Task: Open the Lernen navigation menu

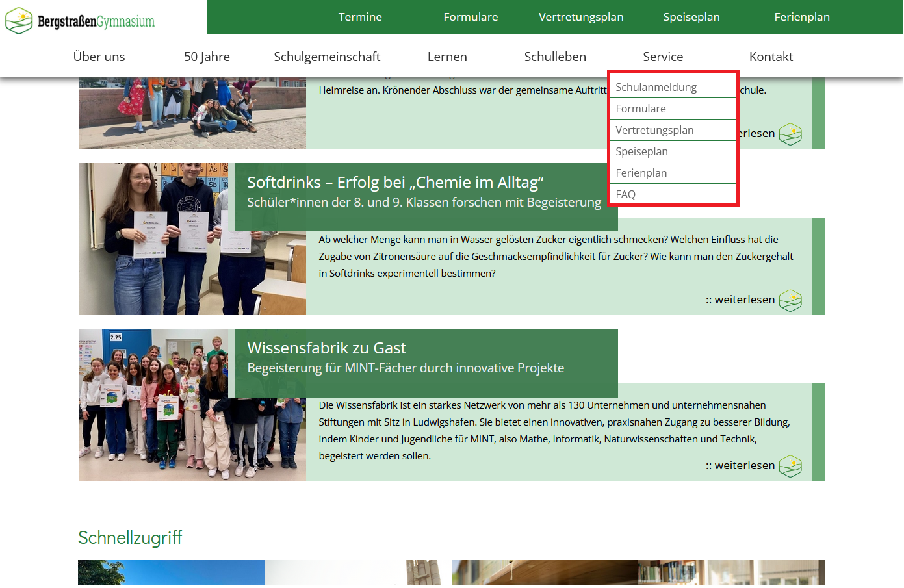Action: tap(447, 57)
